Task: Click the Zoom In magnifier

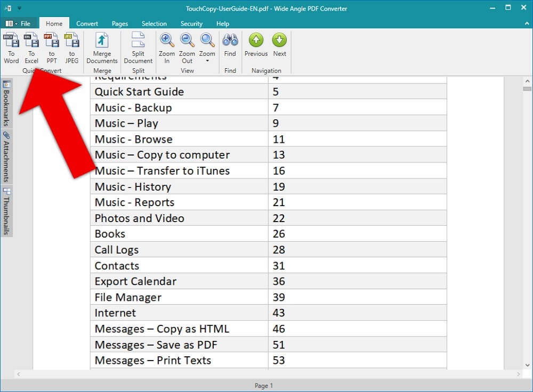Action: click(x=167, y=40)
